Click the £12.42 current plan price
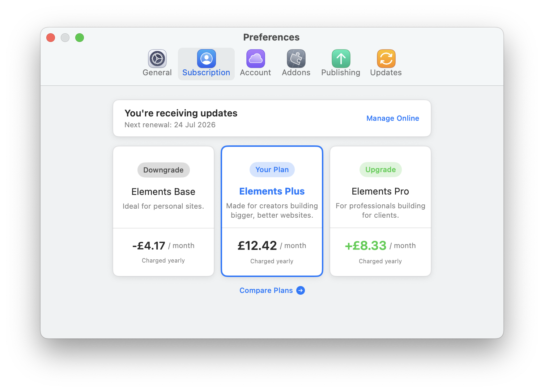Viewport: 544px width, 392px height. coord(257,246)
